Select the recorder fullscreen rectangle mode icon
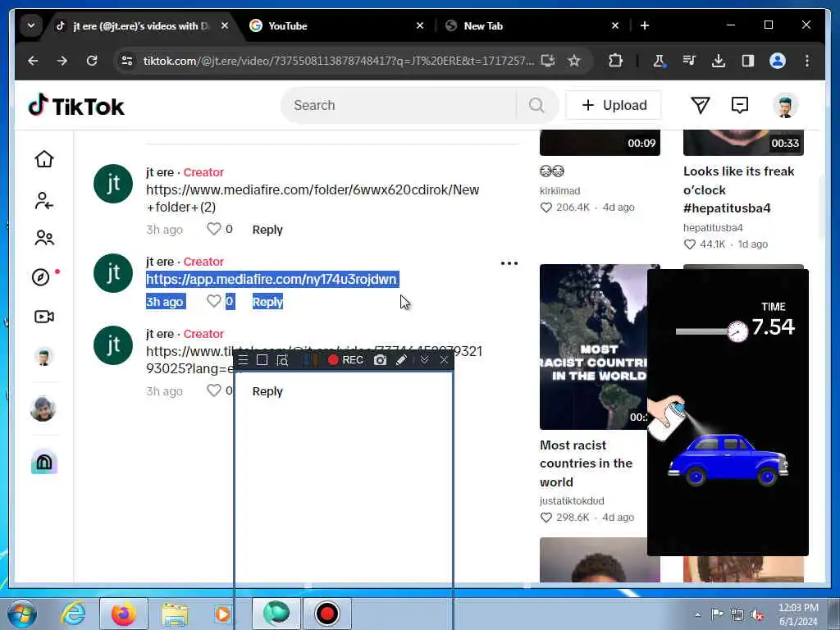 pyautogui.click(x=262, y=360)
